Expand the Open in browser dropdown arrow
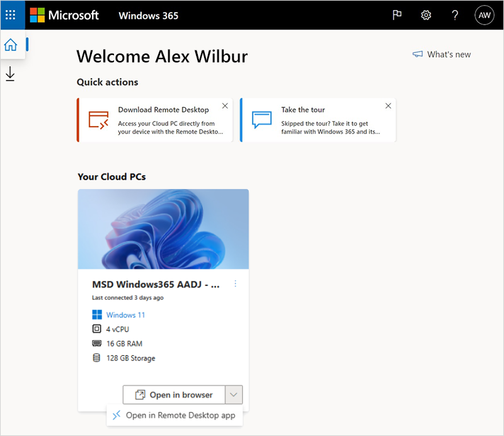 point(234,394)
